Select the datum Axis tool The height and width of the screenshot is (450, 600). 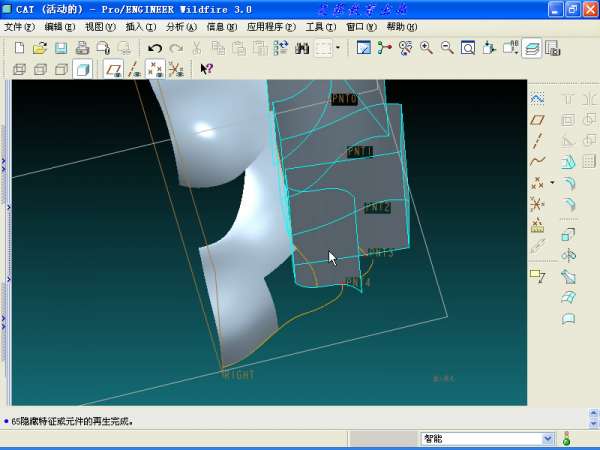coord(537,140)
